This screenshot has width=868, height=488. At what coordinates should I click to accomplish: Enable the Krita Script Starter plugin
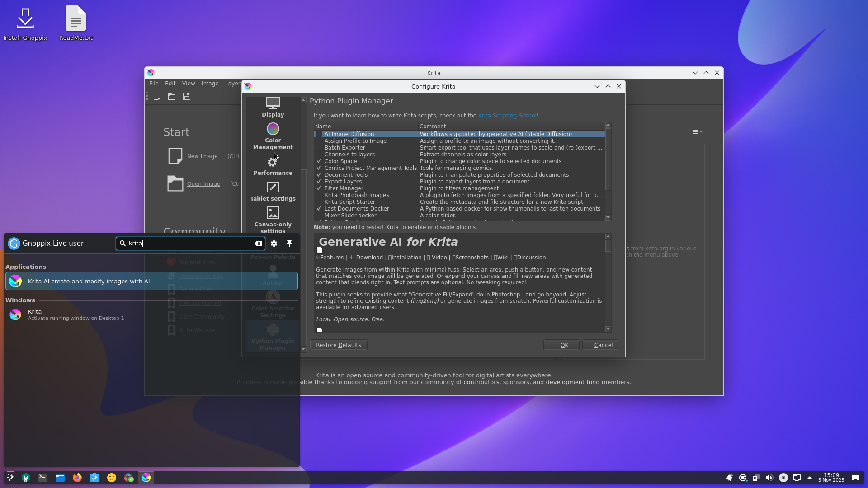click(x=319, y=202)
